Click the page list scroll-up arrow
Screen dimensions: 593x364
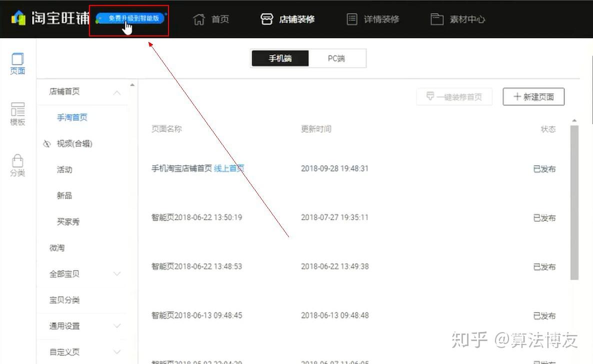(574, 120)
